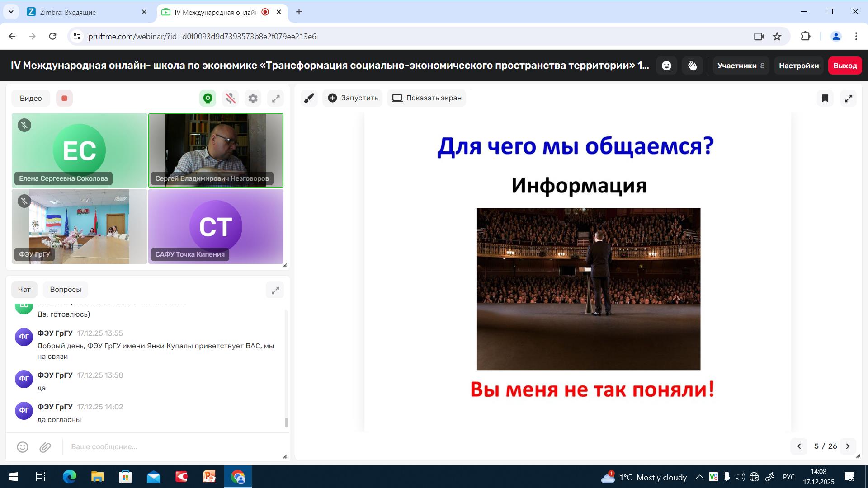Toggle the webcam on/off button
This screenshot has width=868, height=488.
pyautogui.click(x=208, y=99)
